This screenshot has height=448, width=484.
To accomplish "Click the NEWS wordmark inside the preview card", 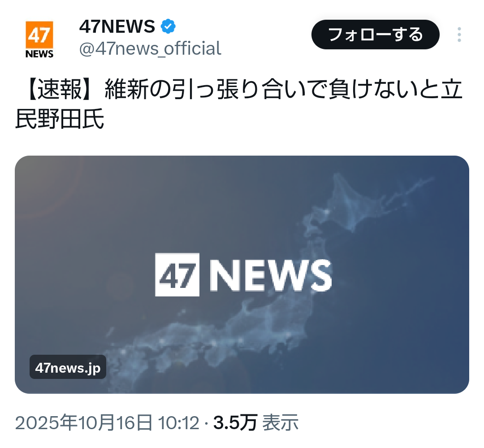I will [x=271, y=275].
